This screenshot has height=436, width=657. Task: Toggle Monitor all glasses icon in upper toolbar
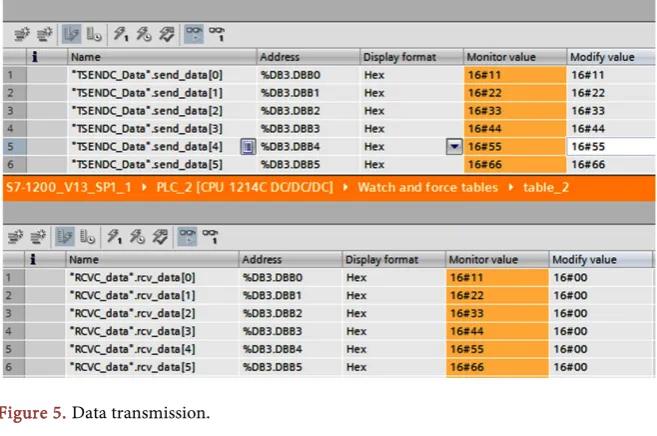[194, 34]
